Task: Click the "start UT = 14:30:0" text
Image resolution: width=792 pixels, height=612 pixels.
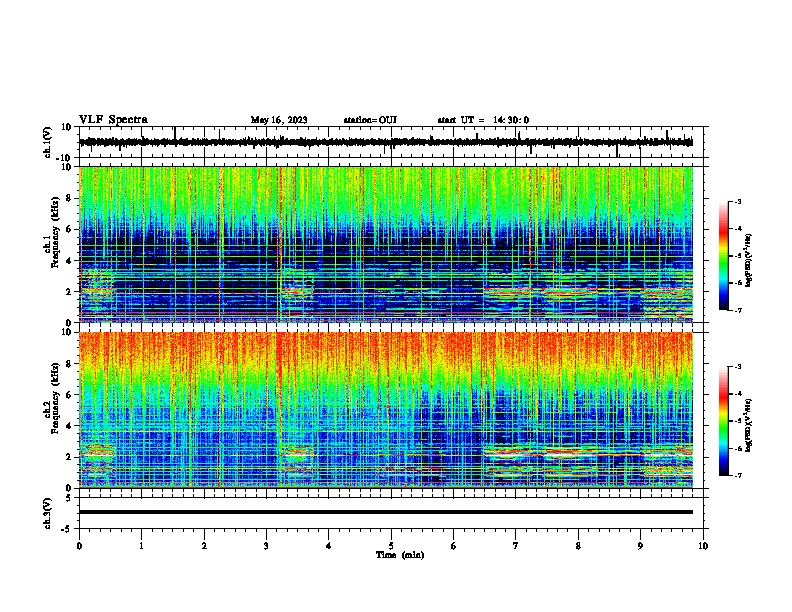Action: [483, 120]
